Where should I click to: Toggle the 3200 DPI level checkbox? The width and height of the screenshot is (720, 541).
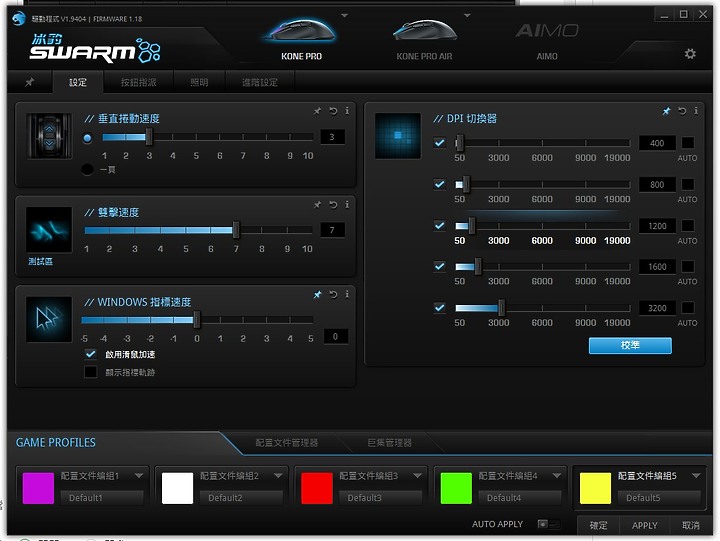click(439, 308)
